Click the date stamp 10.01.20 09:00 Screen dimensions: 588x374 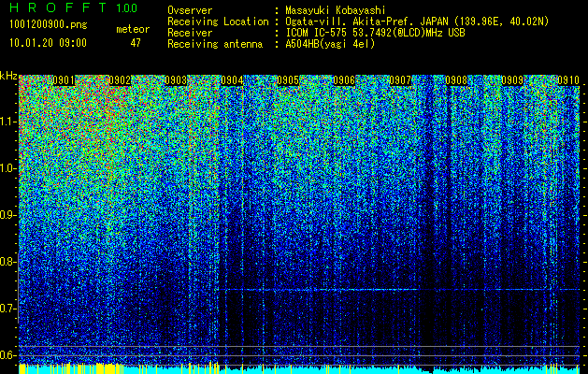48,43
